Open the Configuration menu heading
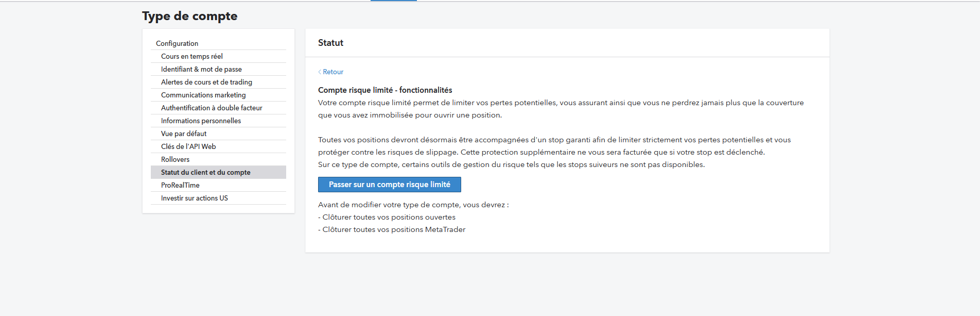The width and height of the screenshot is (980, 316). click(x=177, y=43)
